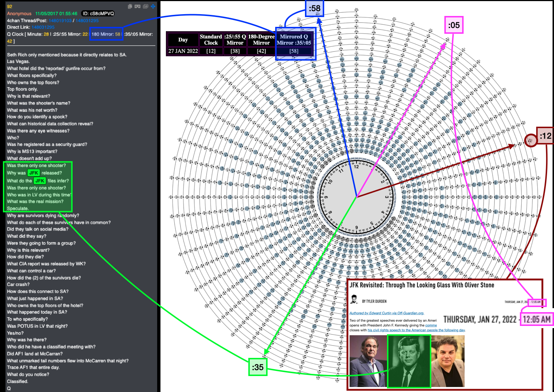The width and height of the screenshot is (554, 392).
Task: Click the '12' numeral on clock face
Action: [x=356, y=167]
